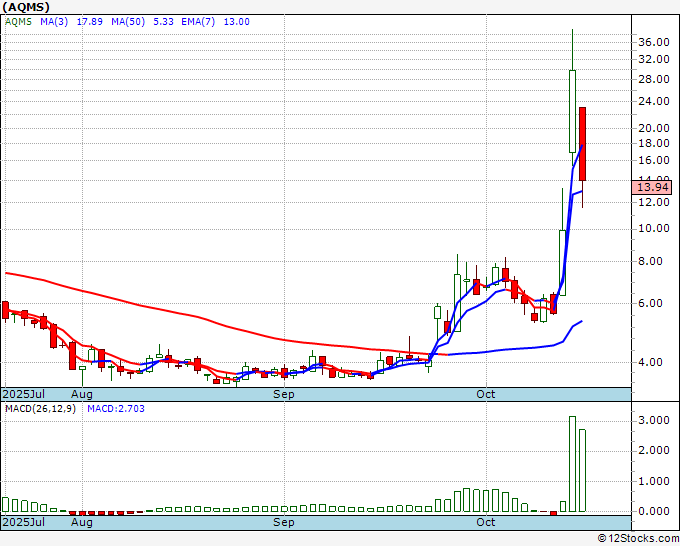Click the 0.000 MACD axis label
This screenshot has height=546, width=680.
point(654,512)
